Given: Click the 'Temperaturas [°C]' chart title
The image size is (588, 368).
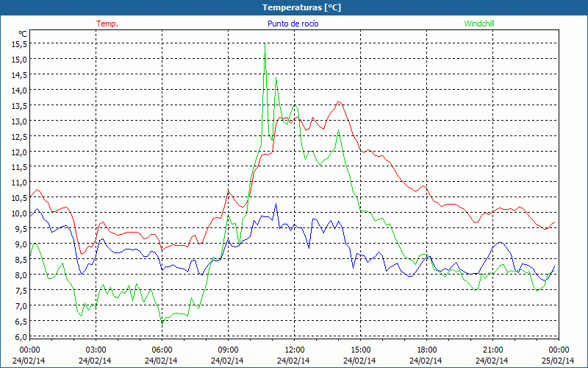Looking at the screenshot, I should click(x=301, y=7).
